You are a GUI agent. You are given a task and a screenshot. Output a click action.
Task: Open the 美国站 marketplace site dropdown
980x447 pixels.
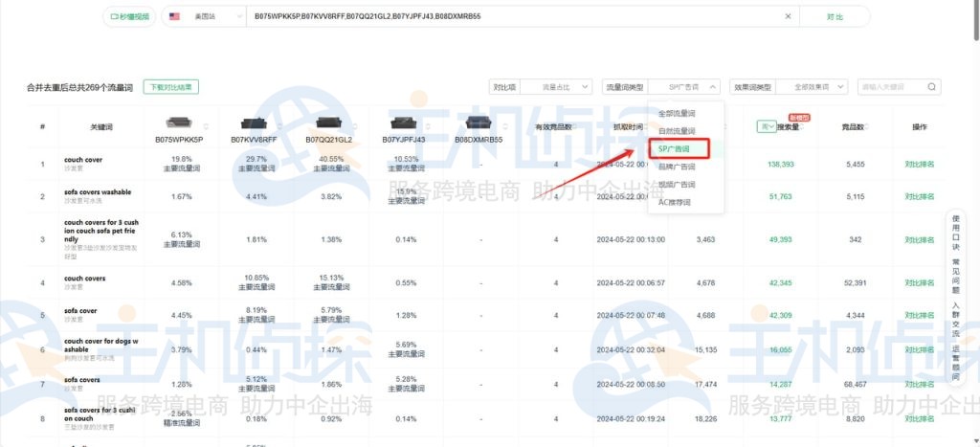[204, 17]
